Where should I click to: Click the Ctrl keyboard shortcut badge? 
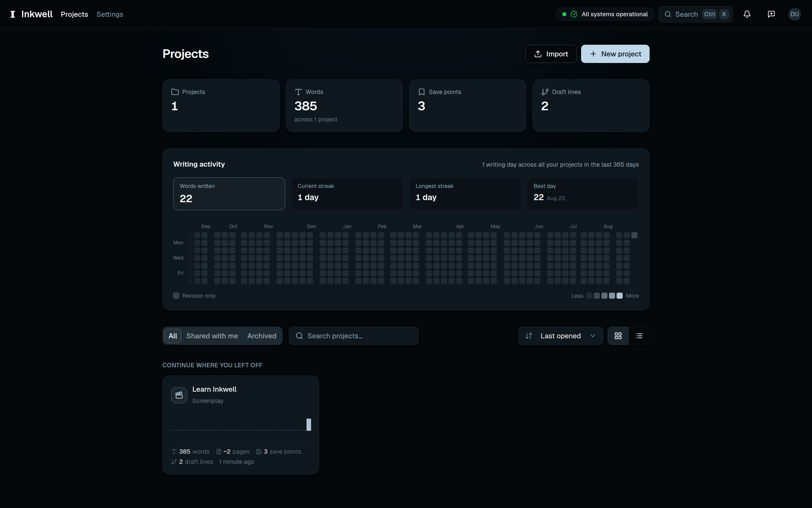(x=709, y=14)
